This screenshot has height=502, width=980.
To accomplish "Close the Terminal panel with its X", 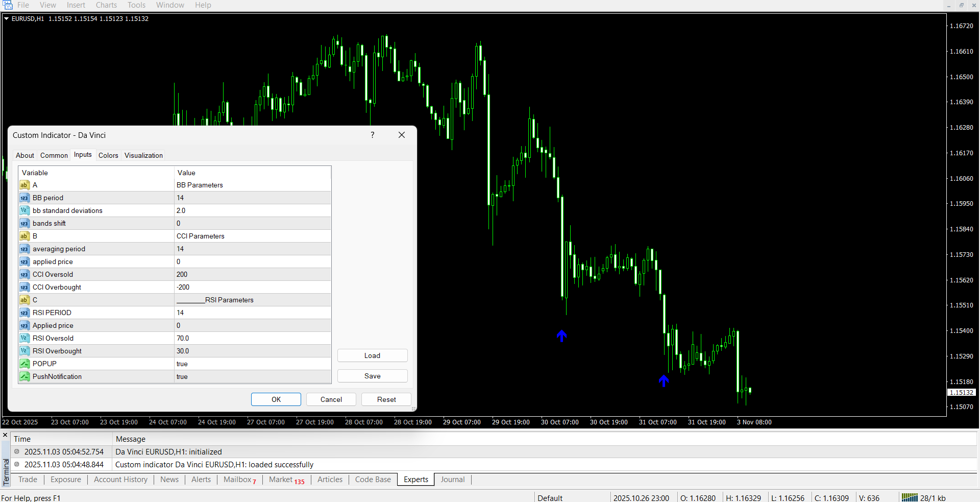I will [5, 435].
